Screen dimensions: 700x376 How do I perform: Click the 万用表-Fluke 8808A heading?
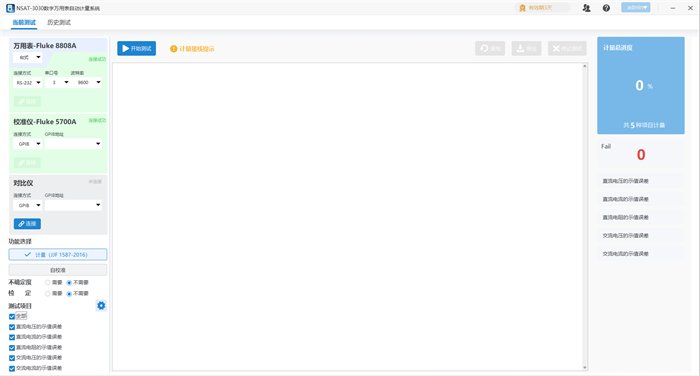[45, 46]
